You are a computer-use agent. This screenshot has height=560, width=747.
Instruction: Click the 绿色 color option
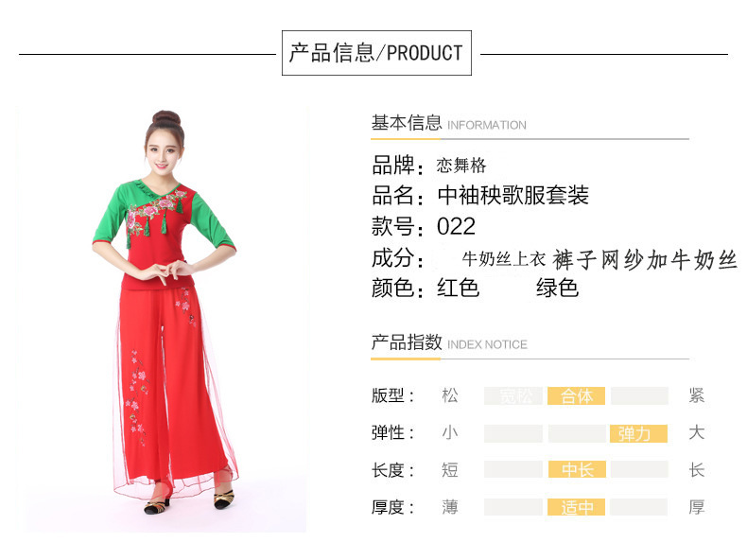click(x=557, y=288)
